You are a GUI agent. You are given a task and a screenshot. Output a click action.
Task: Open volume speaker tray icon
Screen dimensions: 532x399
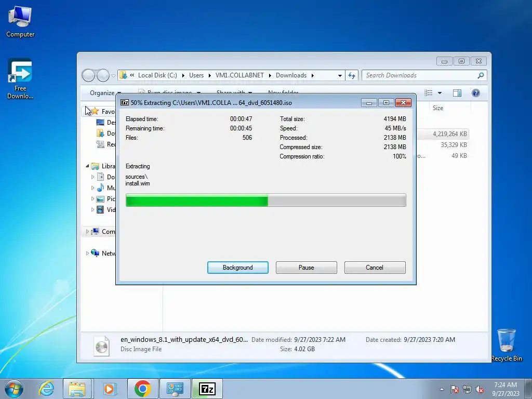click(480, 389)
